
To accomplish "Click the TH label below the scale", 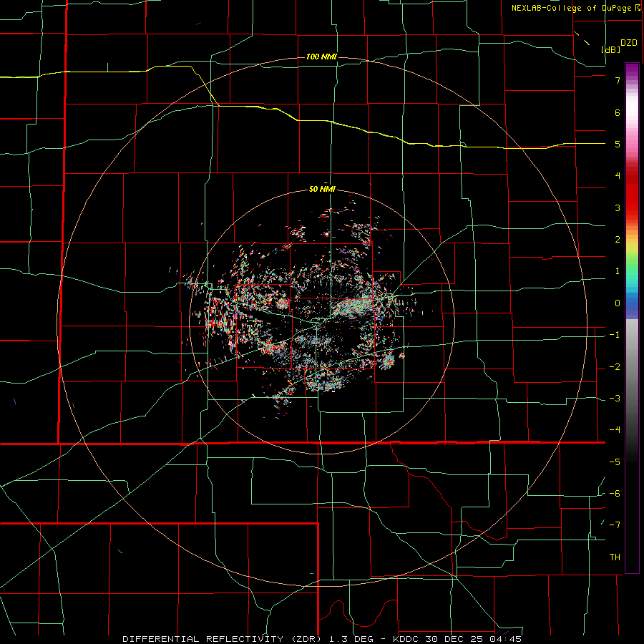I will (615, 557).
